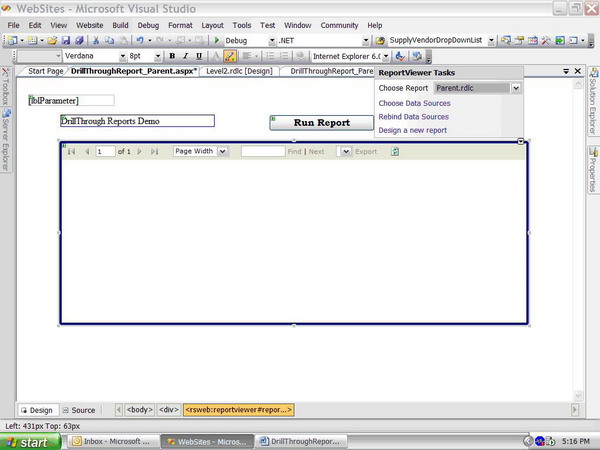The height and width of the screenshot is (450, 600).
Task: Click the Open File folder icon
Action: (52, 41)
